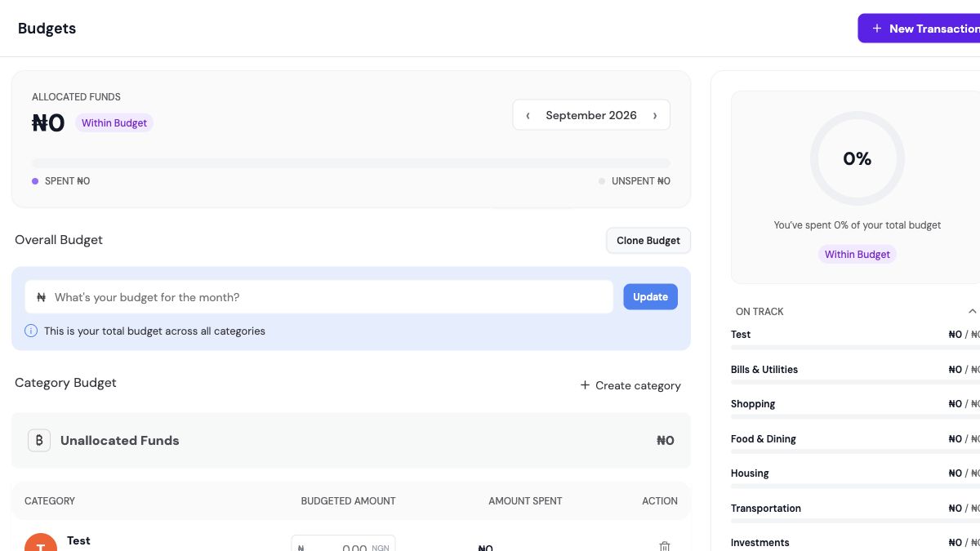Click the Clone Budget button

click(x=648, y=241)
